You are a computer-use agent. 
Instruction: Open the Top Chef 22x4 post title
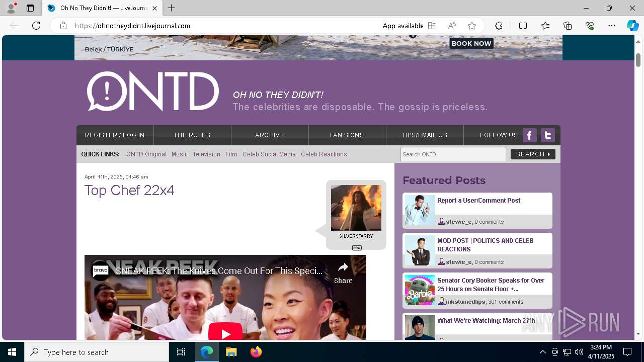click(129, 191)
